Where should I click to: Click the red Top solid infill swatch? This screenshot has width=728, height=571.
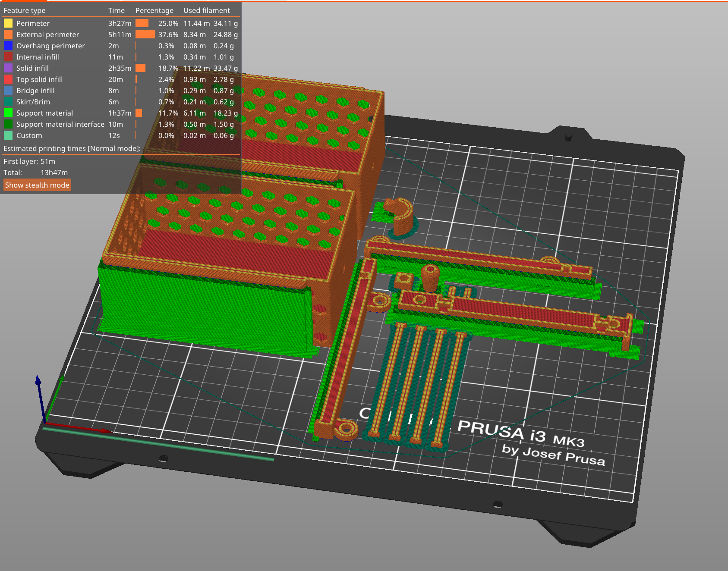click(8, 79)
